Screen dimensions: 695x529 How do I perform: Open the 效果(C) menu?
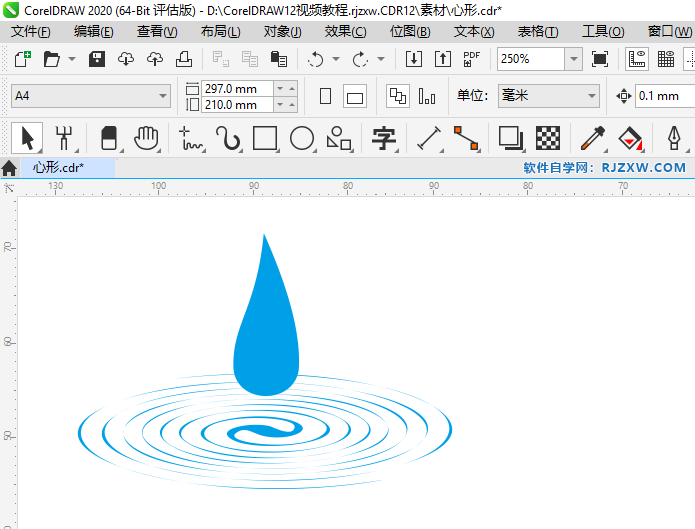tap(345, 31)
